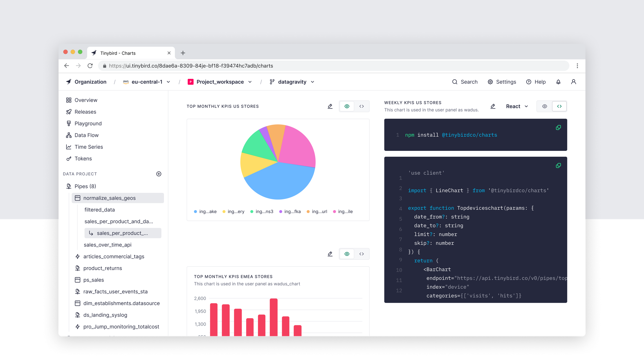
Task: Open the user profile icon
Action: point(573,82)
